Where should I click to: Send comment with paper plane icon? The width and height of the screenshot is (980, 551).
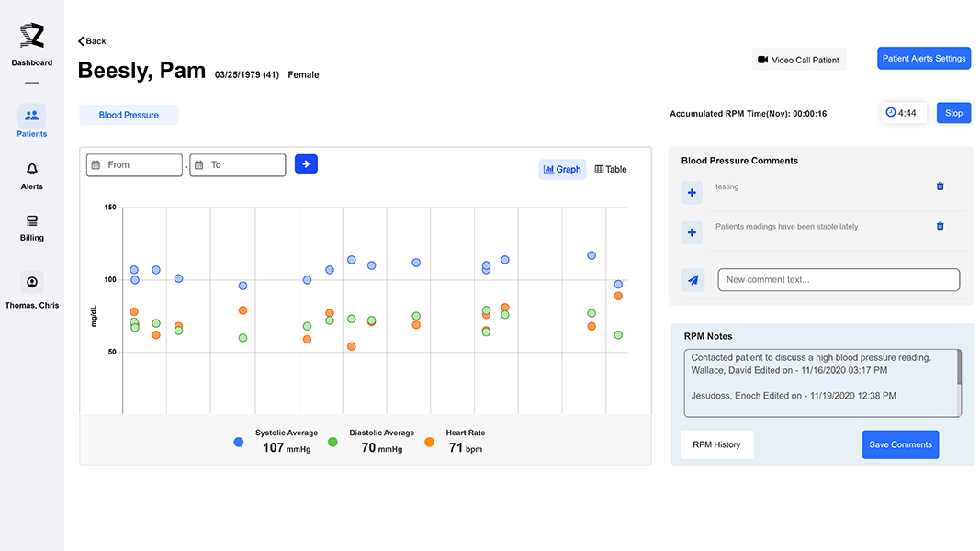click(x=693, y=280)
